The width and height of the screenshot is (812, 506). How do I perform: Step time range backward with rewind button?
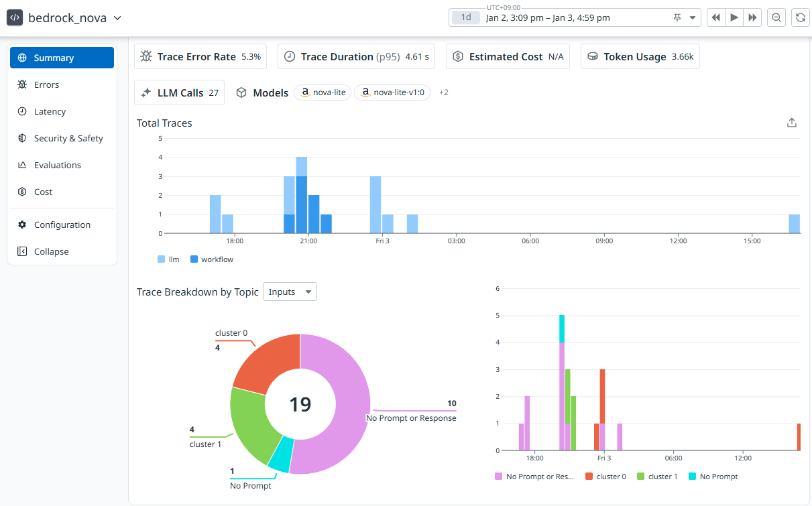tap(716, 17)
